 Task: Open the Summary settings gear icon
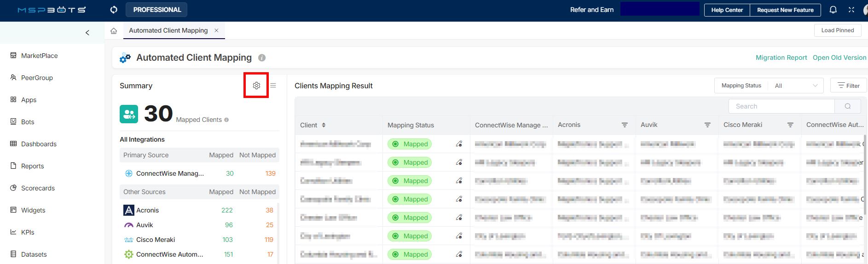[256, 86]
